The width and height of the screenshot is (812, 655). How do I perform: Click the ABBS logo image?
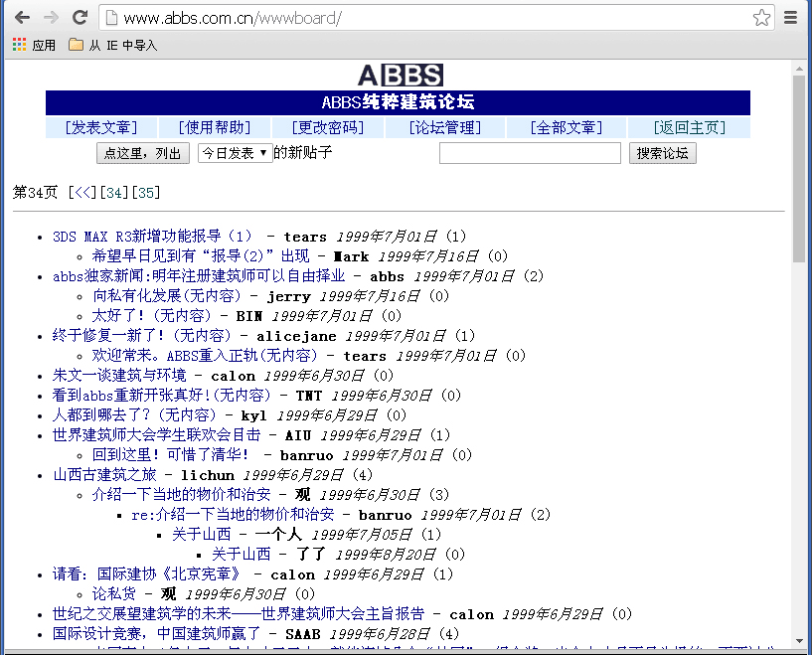400,76
